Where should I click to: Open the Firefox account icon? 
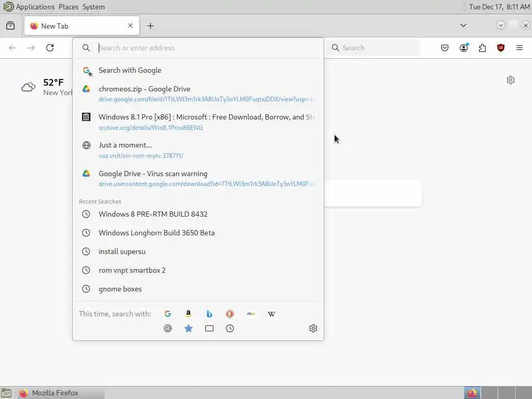[x=464, y=48]
